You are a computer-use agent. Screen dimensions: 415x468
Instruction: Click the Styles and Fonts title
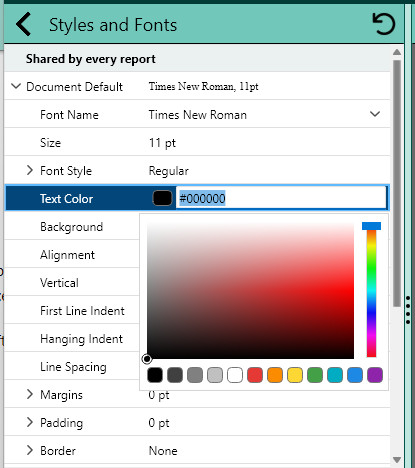point(113,25)
